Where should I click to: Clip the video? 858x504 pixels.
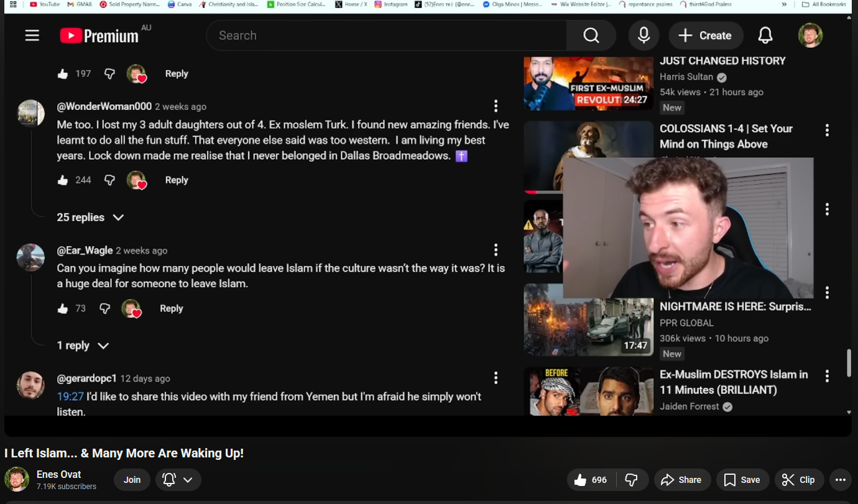(799, 480)
